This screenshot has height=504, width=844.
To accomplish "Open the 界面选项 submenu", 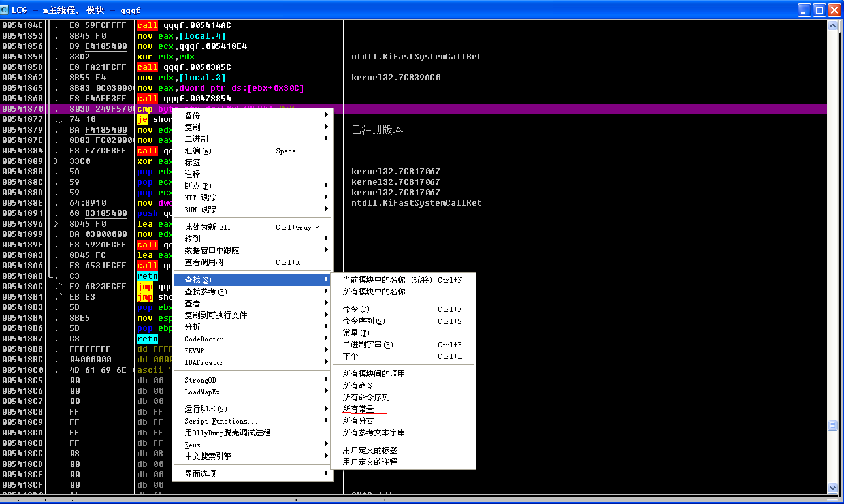I will (x=253, y=473).
